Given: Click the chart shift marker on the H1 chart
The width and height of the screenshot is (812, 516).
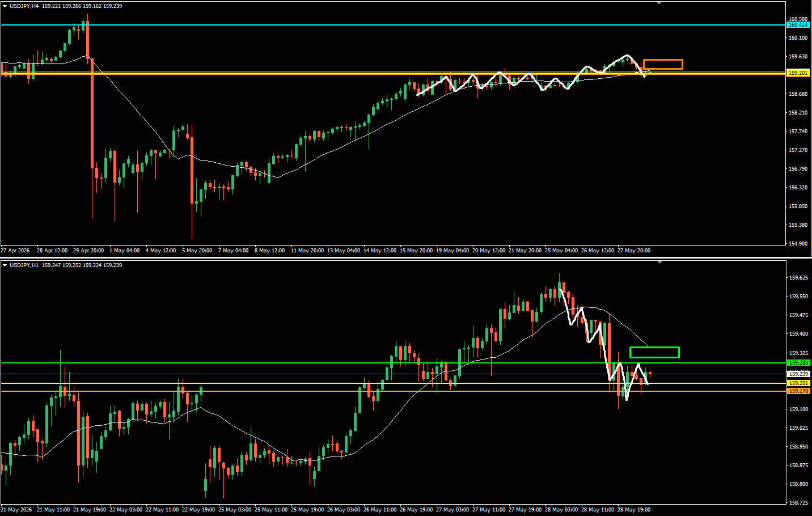Looking at the screenshot, I should 659,262.
